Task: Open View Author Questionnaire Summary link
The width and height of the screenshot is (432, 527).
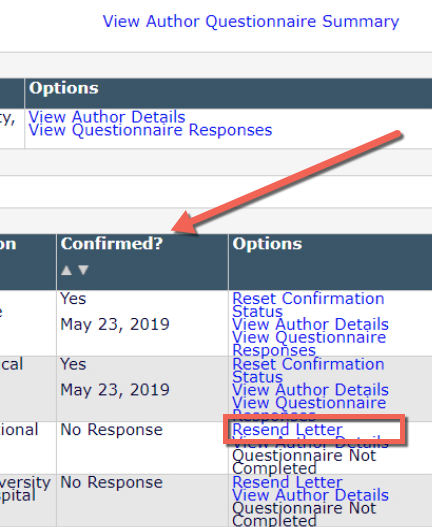Action: pyautogui.click(x=251, y=22)
